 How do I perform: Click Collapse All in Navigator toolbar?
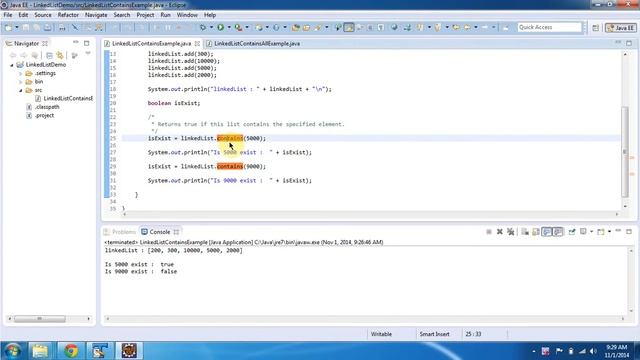(49, 55)
